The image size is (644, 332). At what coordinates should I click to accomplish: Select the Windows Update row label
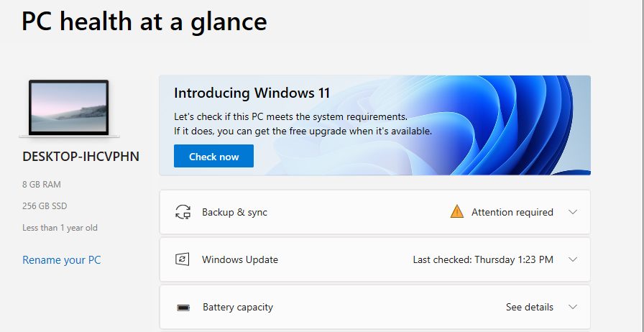[240, 259]
